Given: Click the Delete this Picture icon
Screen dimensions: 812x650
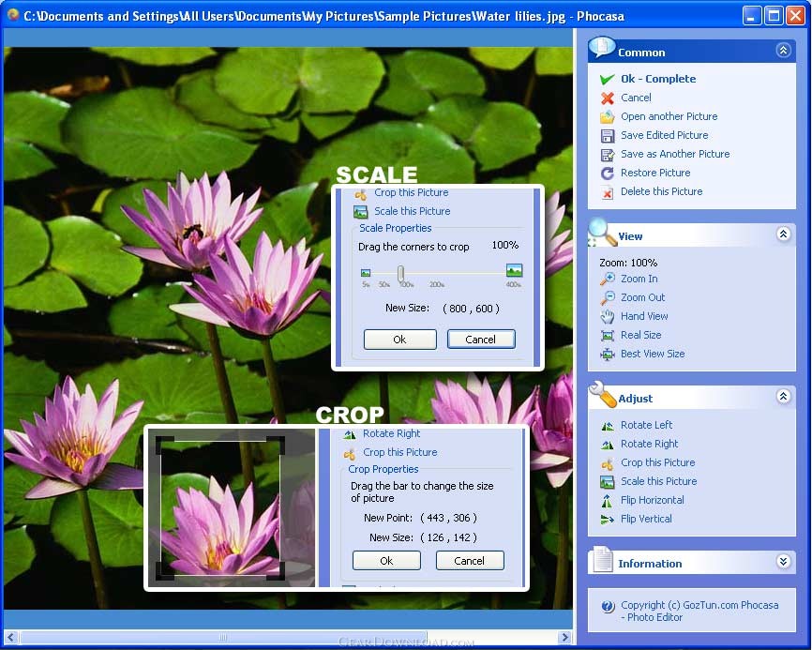Looking at the screenshot, I should point(607,191).
